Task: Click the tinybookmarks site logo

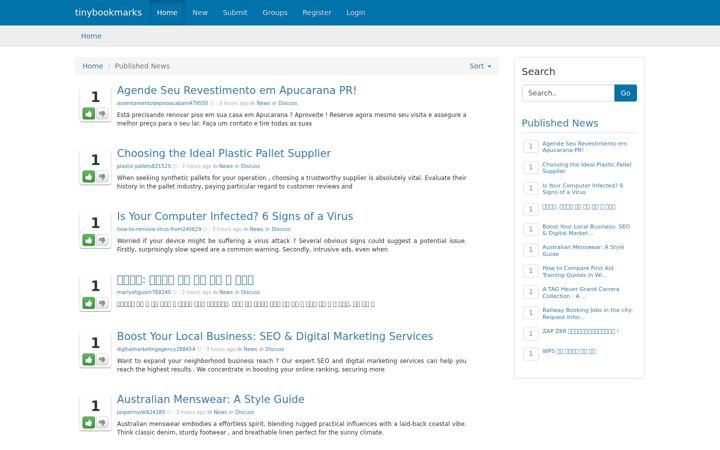Action: click(108, 12)
